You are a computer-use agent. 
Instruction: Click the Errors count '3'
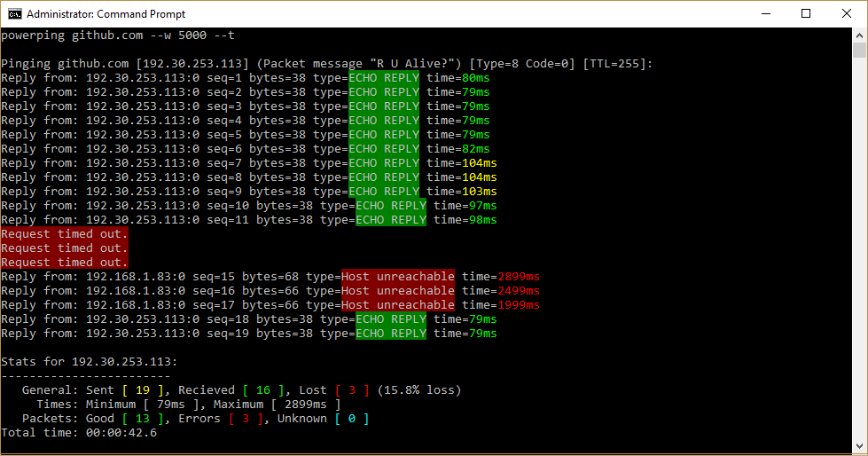(x=246, y=419)
